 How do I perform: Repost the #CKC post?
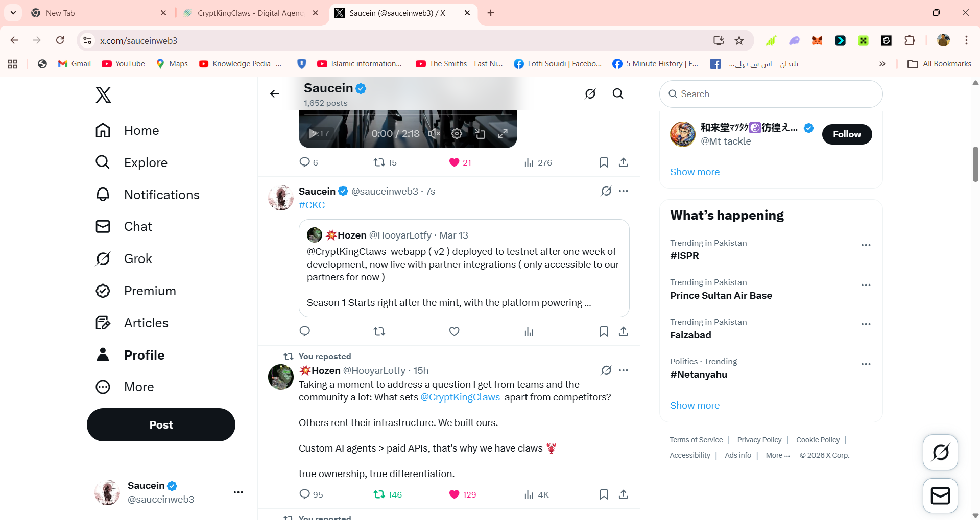click(x=379, y=332)
